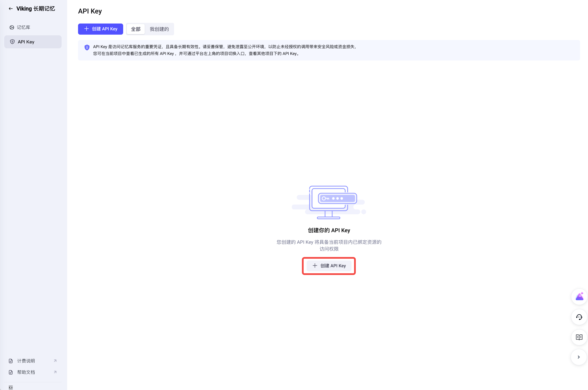Switch to the 我创建的 tab
588x390 pixels.
coord(159,29)
